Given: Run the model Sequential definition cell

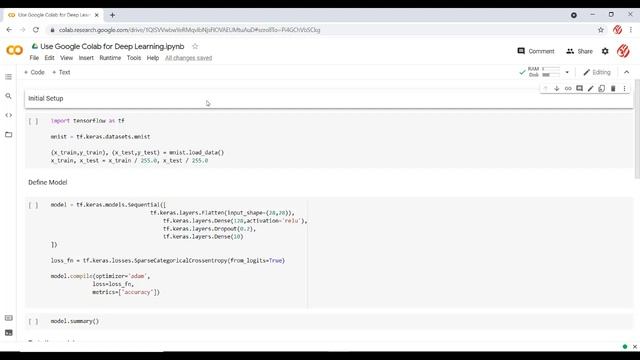Looking at the screenshot, I should point(33,205).
